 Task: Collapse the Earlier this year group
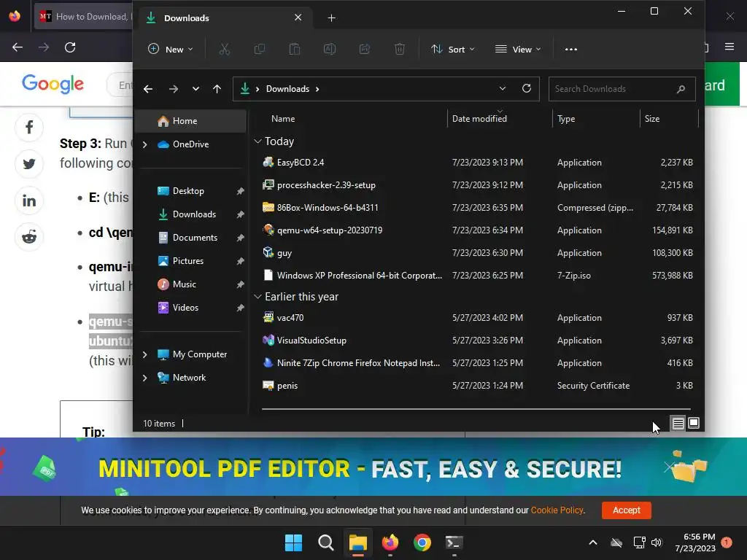pyautogui.click(x=258, y=297)
